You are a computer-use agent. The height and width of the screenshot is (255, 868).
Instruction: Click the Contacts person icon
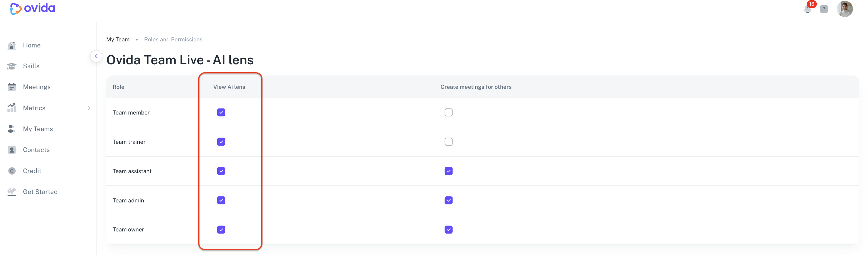[x=12, y=150]
